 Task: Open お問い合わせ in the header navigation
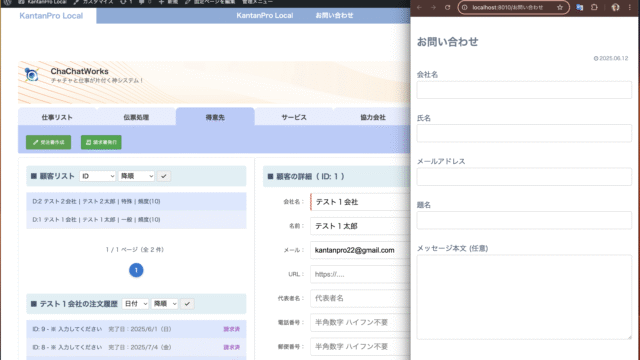pyautogui.click(x=334, y=16)
